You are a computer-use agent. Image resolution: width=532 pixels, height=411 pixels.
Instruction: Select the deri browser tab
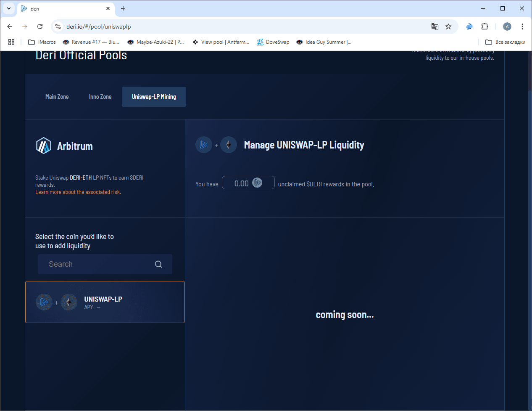pyautogui.click(x=66, y=8)
